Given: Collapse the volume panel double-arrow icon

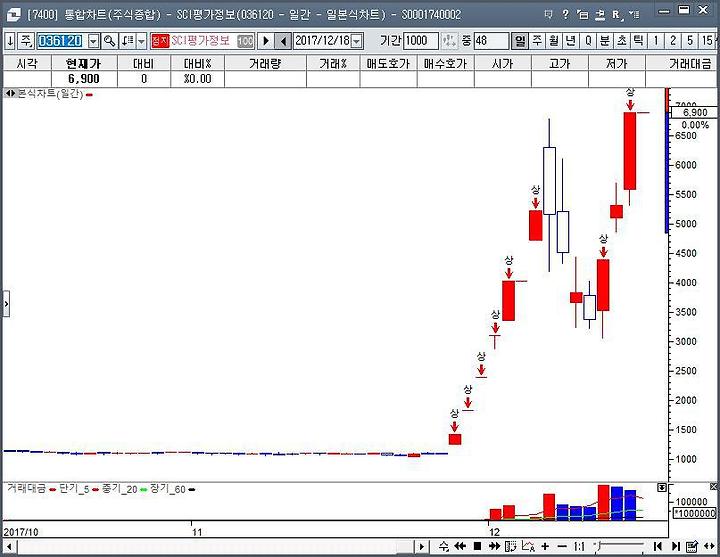Looking at the screenshot, I should pyautogui.click(x=662, y=487).
